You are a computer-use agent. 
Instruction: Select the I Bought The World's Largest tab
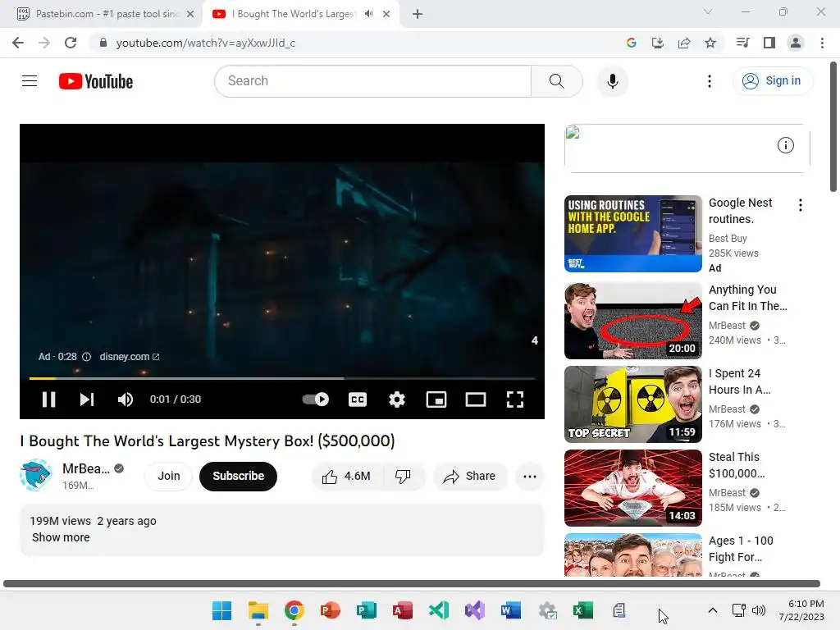[x=294, y=14]
